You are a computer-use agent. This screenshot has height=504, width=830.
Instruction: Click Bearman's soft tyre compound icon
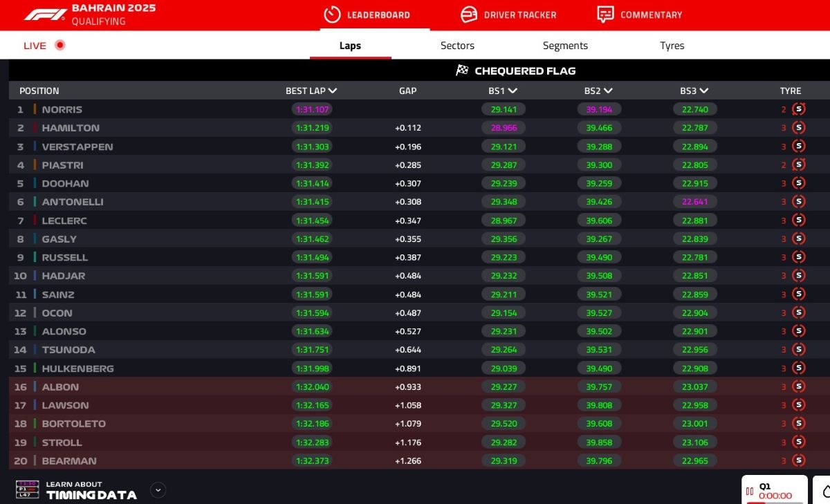[x=800, y=461]
